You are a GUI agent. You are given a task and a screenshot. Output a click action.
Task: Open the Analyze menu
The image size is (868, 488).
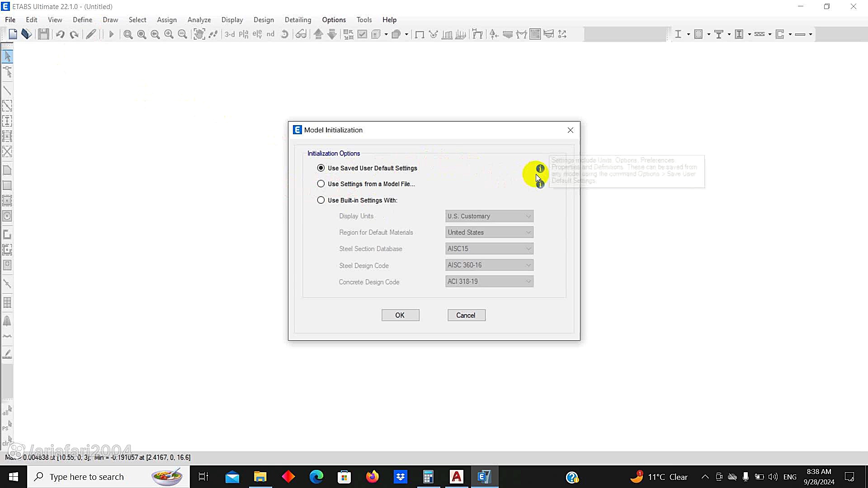point(199,20)
